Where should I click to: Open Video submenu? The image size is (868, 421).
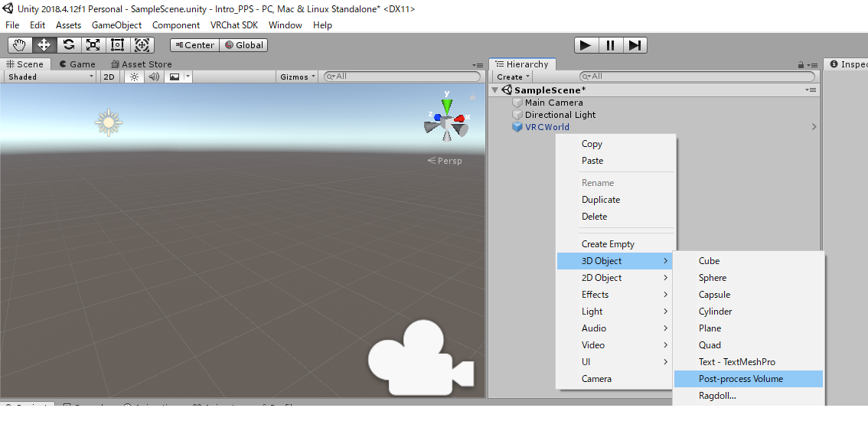pos(615,344)
